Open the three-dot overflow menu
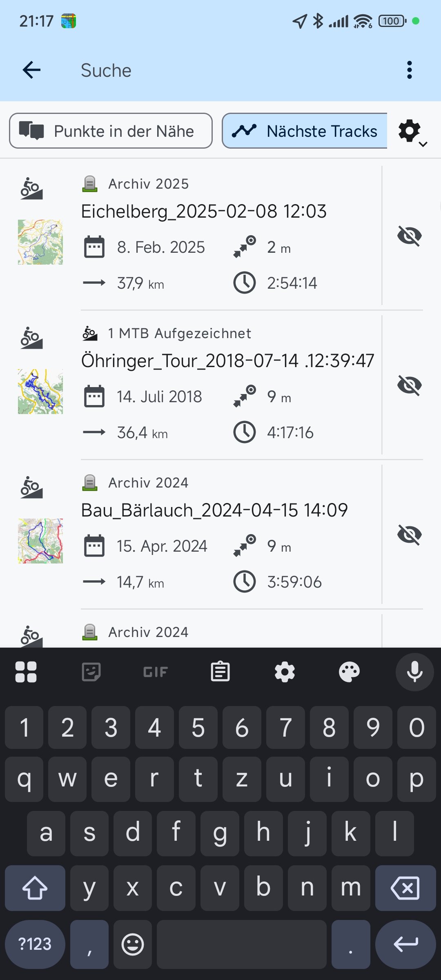Screen dimensions: 441x980 click(x=409, y=70)
